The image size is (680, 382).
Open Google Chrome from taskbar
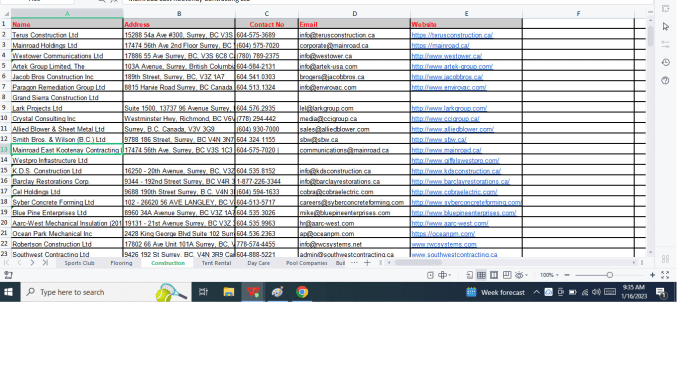pos(302,292)
